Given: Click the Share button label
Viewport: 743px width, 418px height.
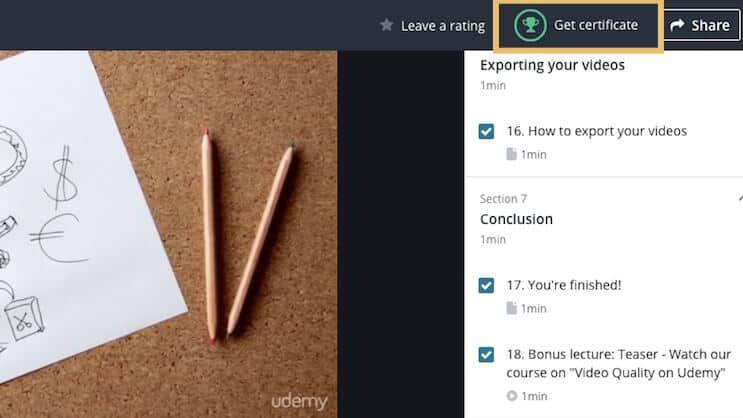Looking at the screenshot, I should pyautogui.click(x=710, y=25).
